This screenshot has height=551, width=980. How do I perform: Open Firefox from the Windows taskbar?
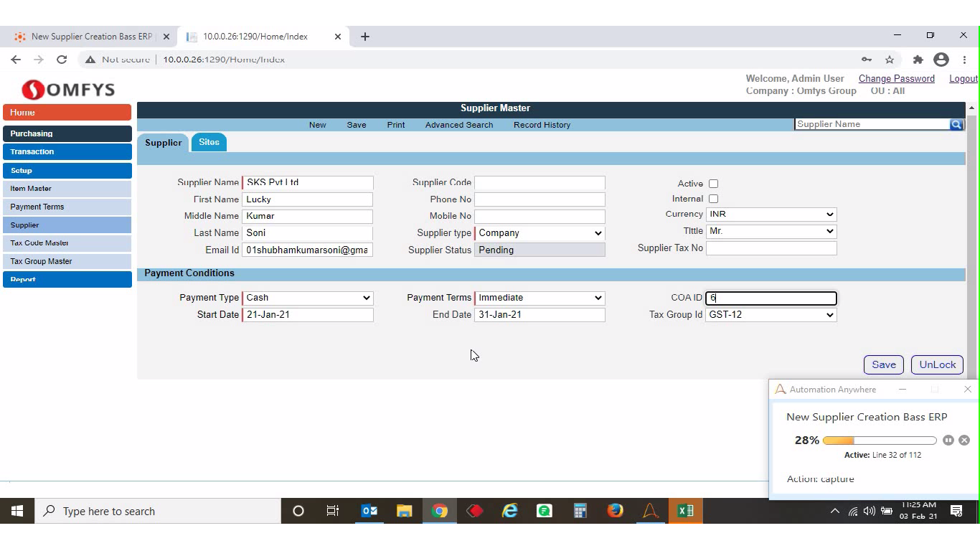[x=615, y=511]
